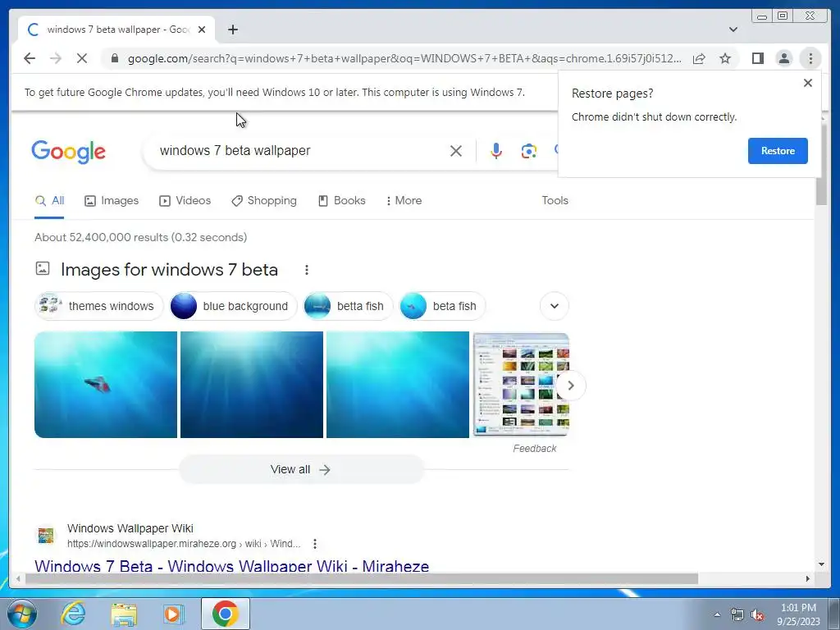
Task: Open Windows Explorer from taskbar
Action: pos(124,614)
